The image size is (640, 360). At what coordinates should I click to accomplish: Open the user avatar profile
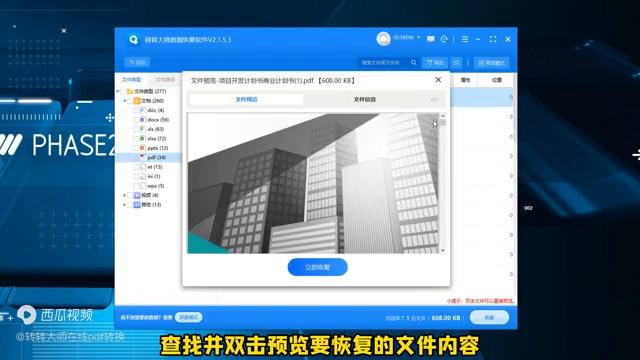pyautogui.click(x=383, y=39)
